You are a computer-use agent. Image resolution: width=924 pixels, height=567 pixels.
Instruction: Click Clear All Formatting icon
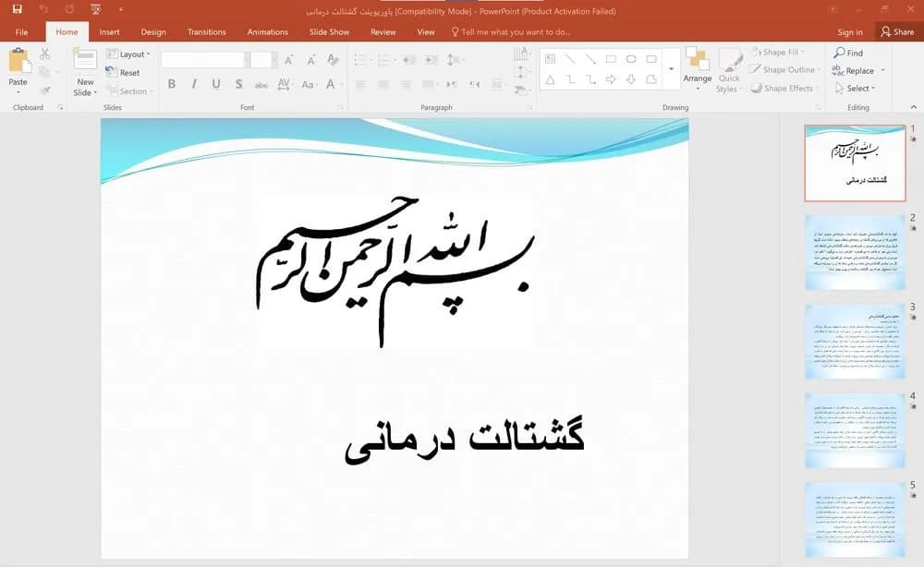[333, 59]
